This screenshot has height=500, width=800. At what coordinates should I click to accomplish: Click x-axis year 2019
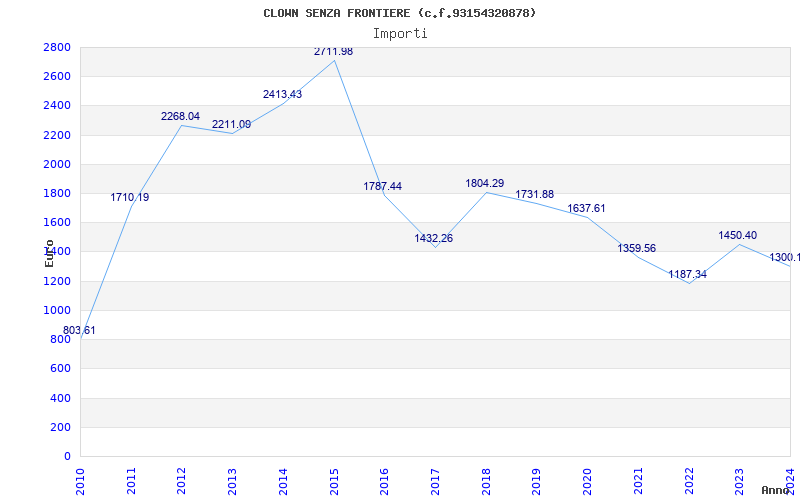pyautogui.click(x=536, y=482)
